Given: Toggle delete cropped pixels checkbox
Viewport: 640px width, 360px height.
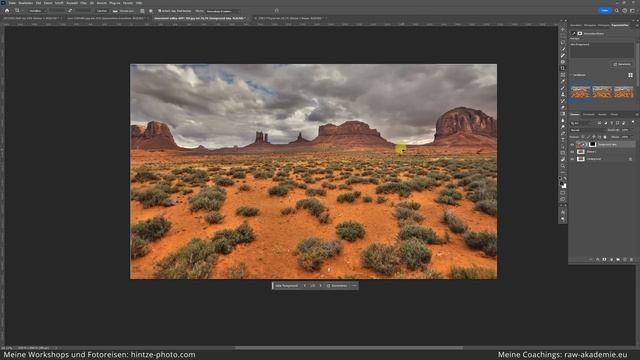Looking at the screenshot, I should (x=160, y=11).
